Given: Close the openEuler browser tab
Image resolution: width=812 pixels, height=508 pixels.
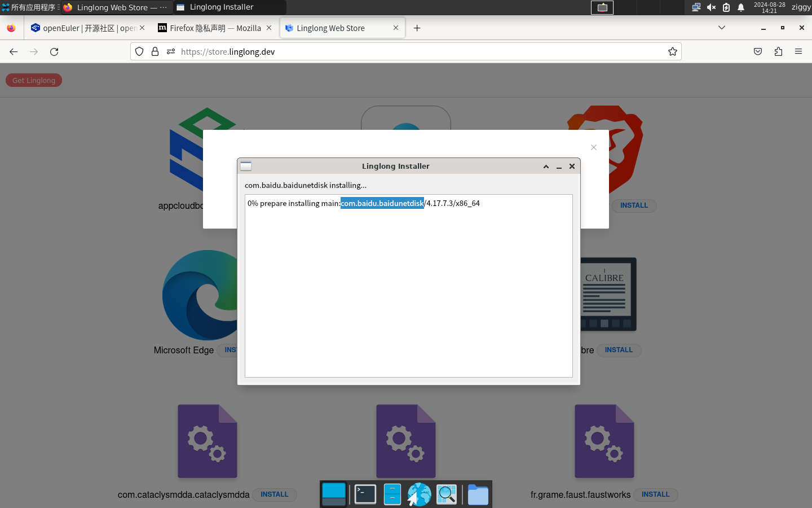Looking at the screenshot, I should click(x=142, y=28).
